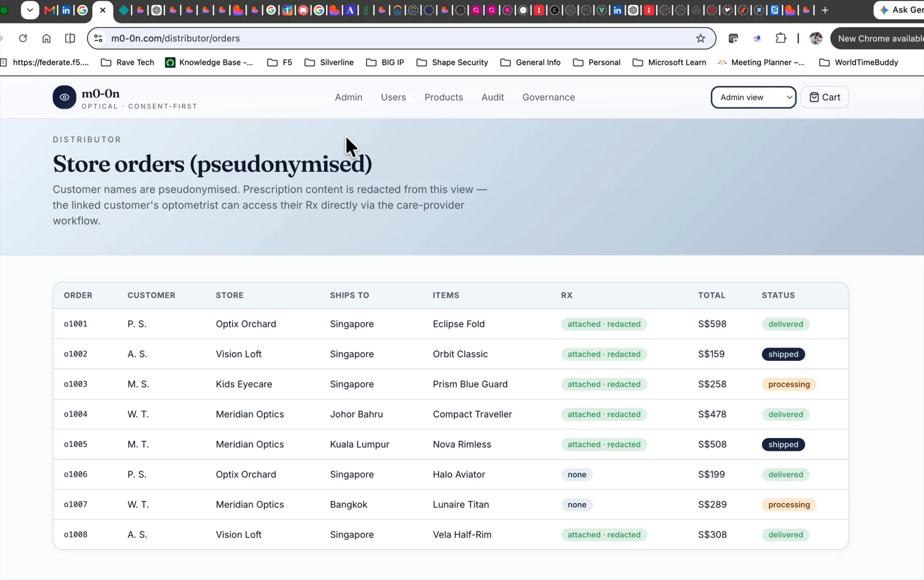Click the Eclipse Fold item
924x580 pixels.
pos(458,324)
